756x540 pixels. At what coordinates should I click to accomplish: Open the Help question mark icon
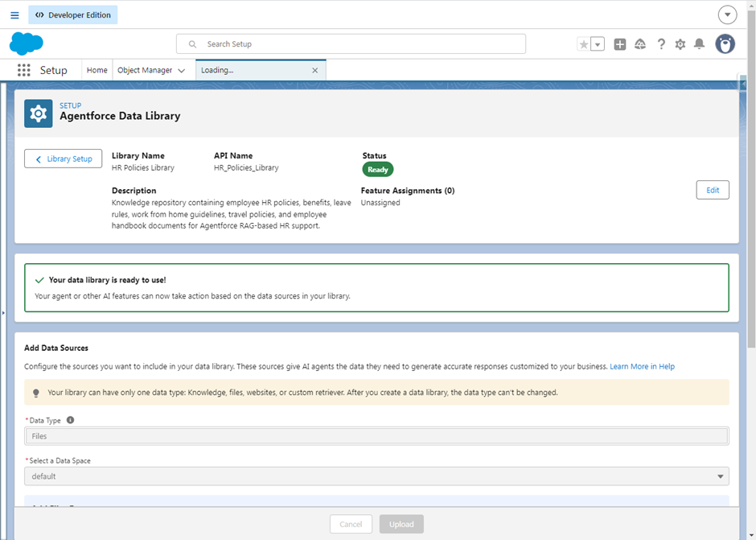661,44
